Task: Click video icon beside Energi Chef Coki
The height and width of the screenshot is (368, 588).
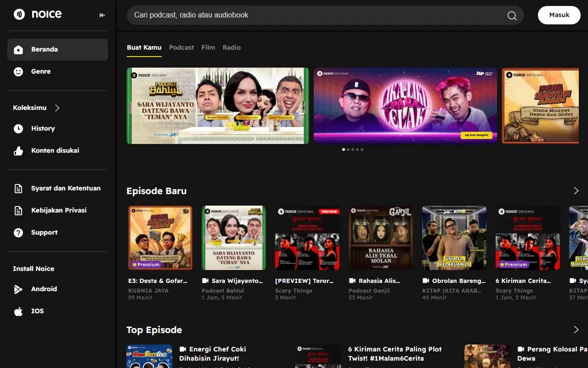Action: click(182, 349)
